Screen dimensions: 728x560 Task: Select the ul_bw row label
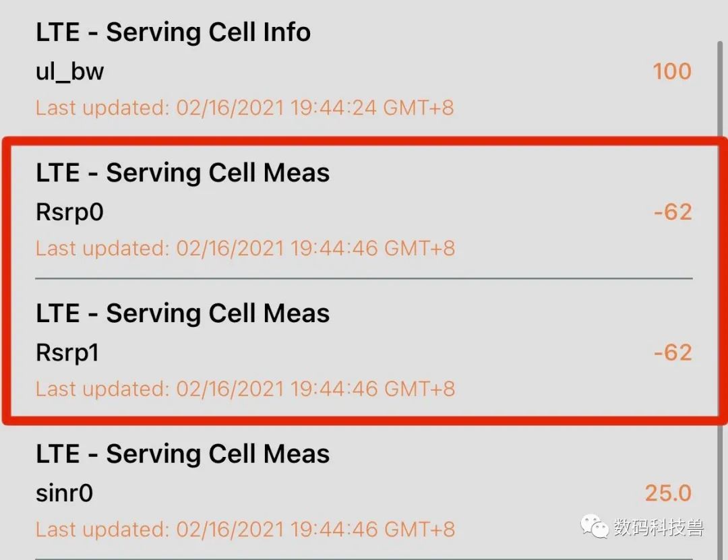[69, 71]
